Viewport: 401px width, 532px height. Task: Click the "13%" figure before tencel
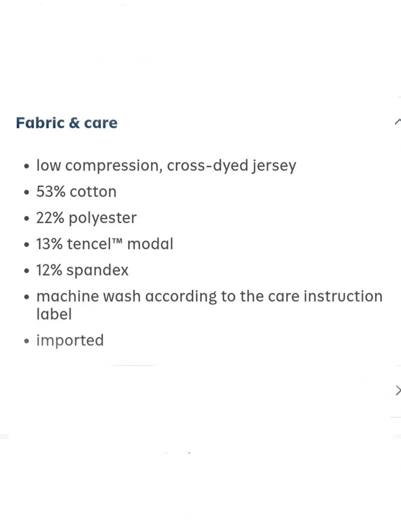(x=49, y=244)
